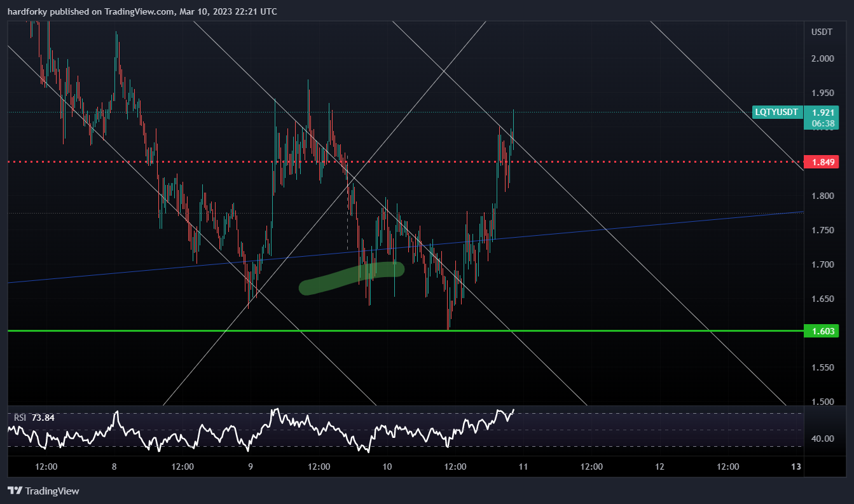This screenshot has width=854, height=504.
Task: Click the published by hardforky header text
Action: click(142, 11)
